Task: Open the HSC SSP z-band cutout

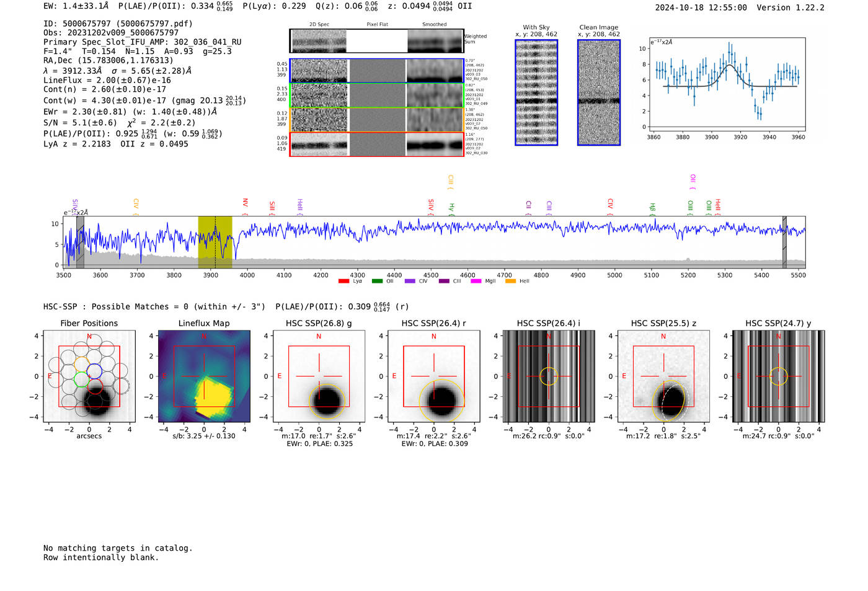Action: [x=663, y=376]
